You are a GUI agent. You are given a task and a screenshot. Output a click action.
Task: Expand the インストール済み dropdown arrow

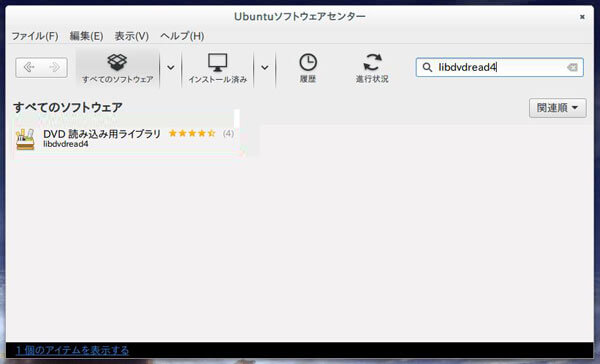(264, 68)
